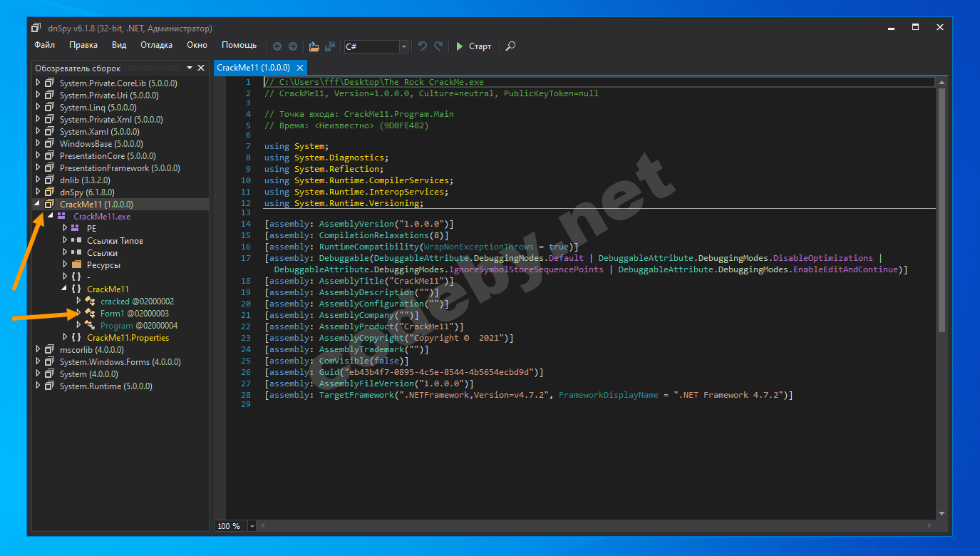
Task: Click the Undo arrow in toolbar
Action: 423,46
